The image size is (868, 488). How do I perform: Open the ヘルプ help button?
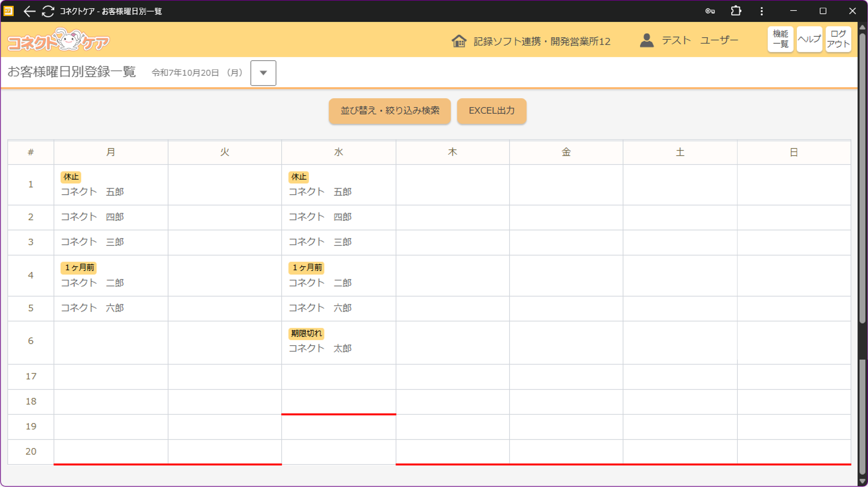click(x=809, y=39)
